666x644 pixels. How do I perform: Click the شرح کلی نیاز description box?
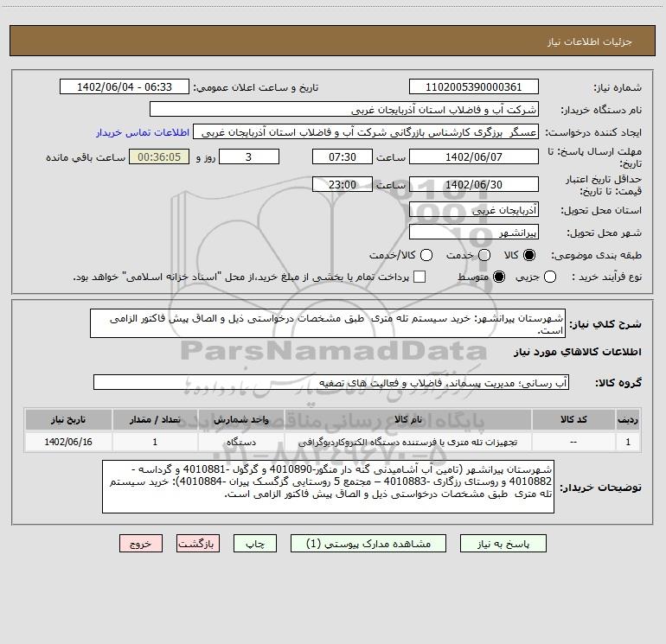[328, 324]
